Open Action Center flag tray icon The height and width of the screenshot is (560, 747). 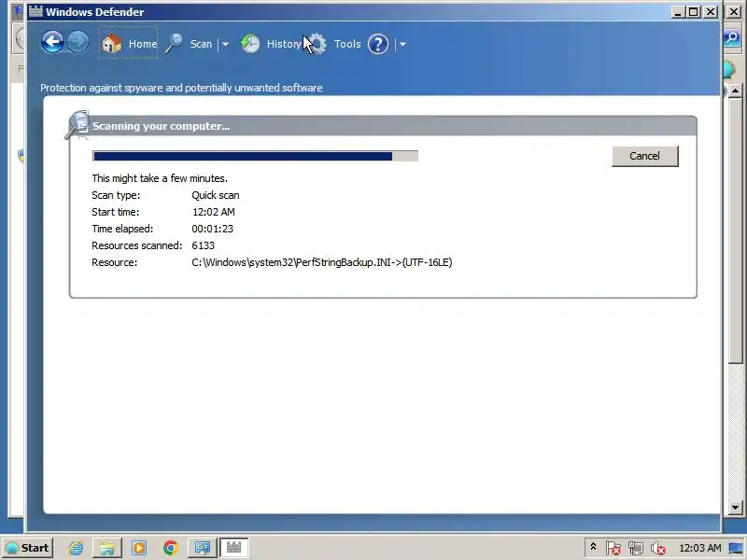point(613,549)
